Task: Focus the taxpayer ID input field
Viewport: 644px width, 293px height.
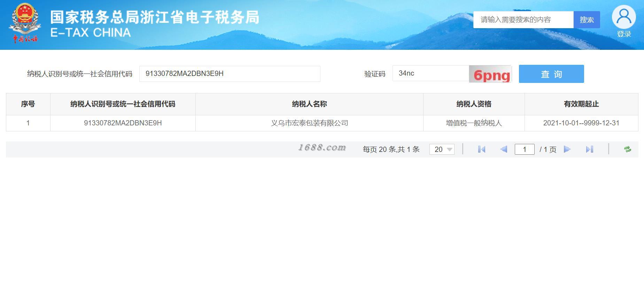Action: tap(230, 74)
